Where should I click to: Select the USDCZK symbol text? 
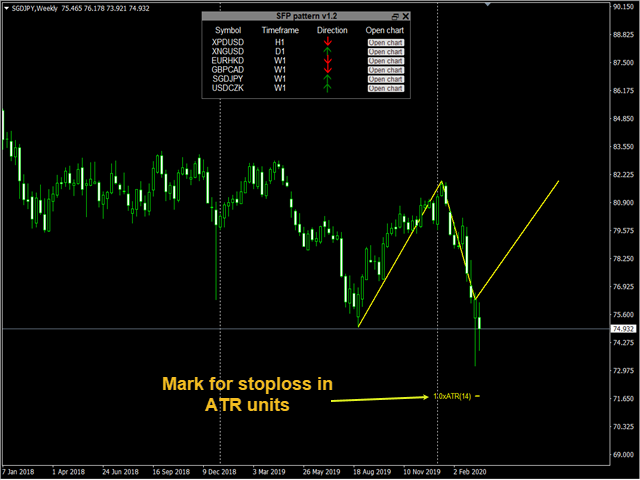click(x=228, y=88)
